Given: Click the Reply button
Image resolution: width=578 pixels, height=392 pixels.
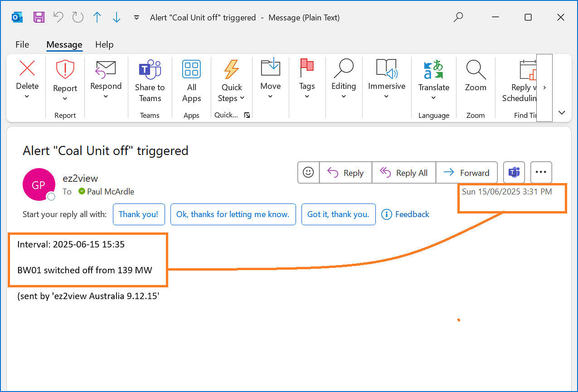Looking at the screenshot, I should [x=345, y=173].
